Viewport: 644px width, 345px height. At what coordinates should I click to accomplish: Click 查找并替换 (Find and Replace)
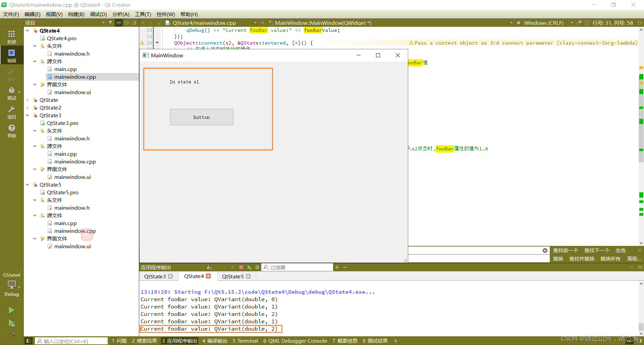coord(582,259)
